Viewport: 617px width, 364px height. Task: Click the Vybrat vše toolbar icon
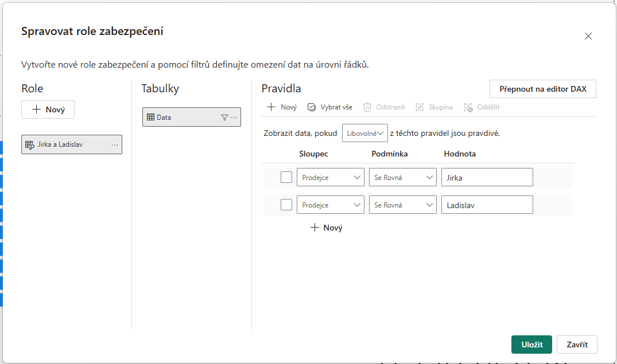click(x=312, y=107)
